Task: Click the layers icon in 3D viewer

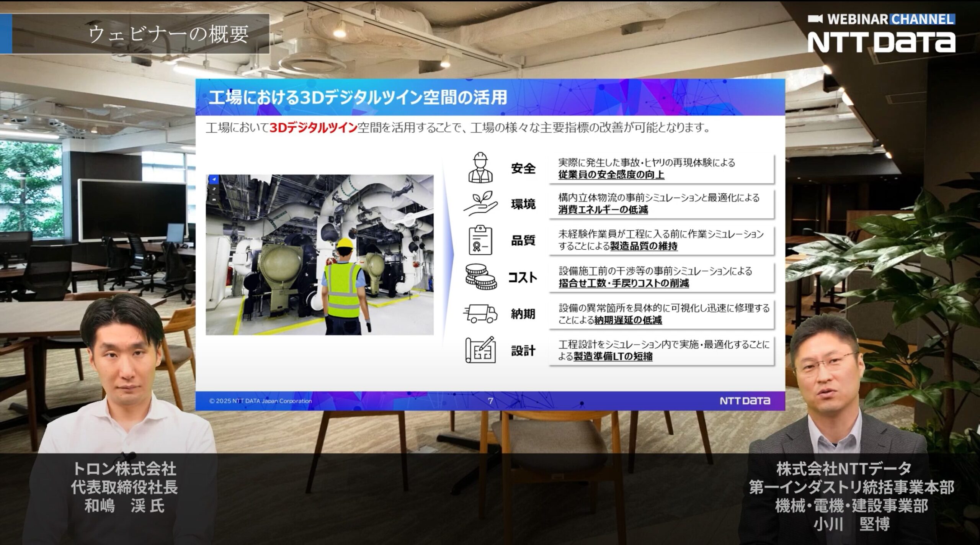Action: 214,189
